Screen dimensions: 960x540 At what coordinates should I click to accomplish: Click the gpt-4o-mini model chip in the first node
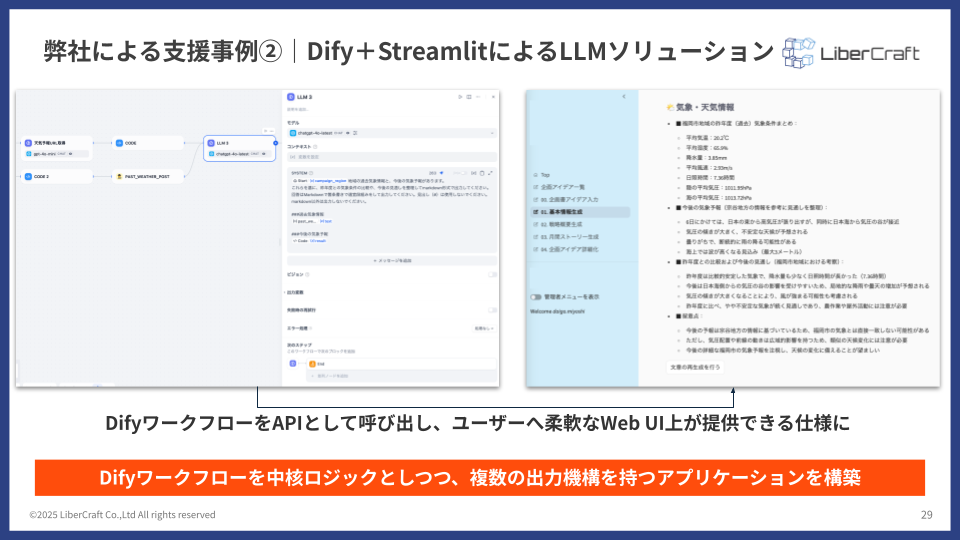click(x=57, y=154)
